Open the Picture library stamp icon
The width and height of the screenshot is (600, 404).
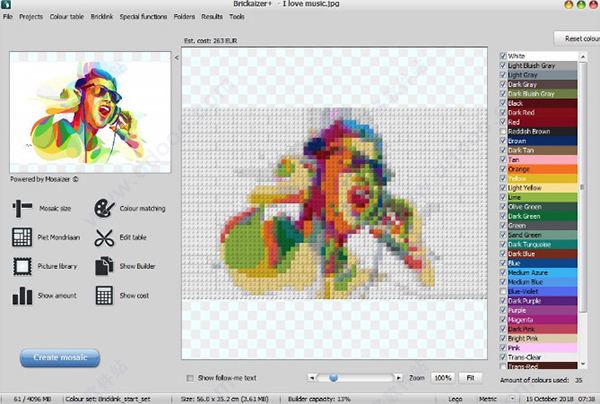[x=22, y=266]
